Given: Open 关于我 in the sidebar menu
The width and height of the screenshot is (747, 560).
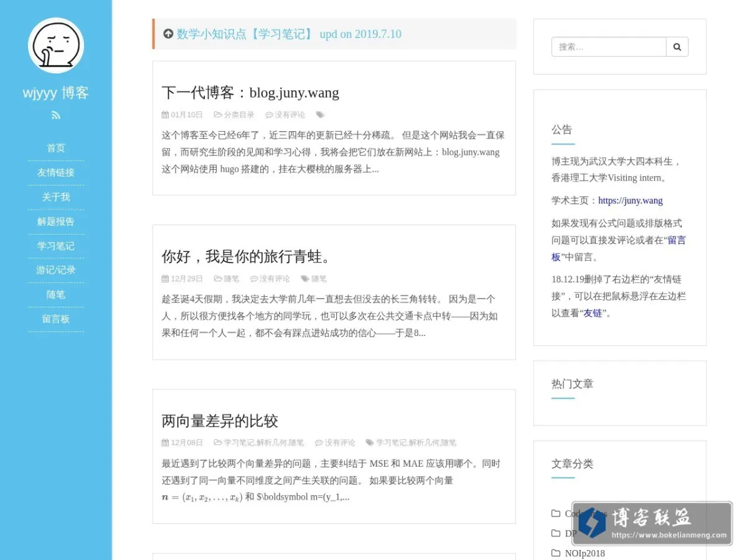Looking at the screenshot, I should pos(56,197).
